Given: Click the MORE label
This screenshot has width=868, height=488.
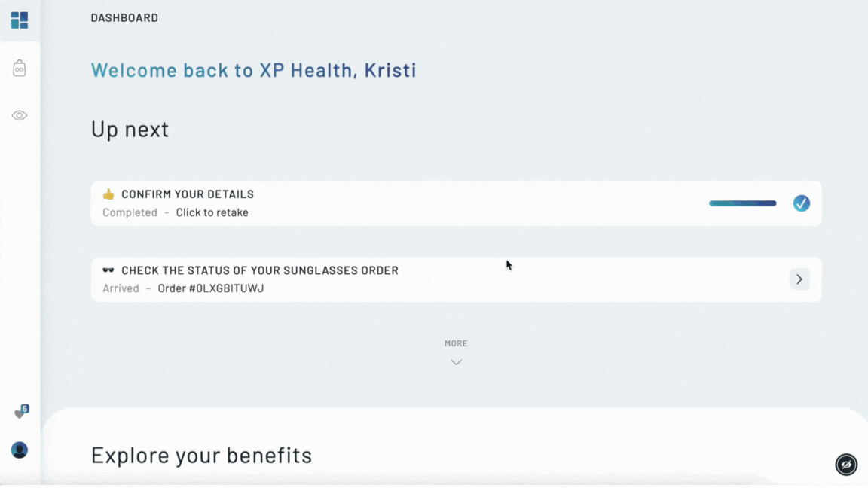Looking at the screenshot, I should coord(456,343).
